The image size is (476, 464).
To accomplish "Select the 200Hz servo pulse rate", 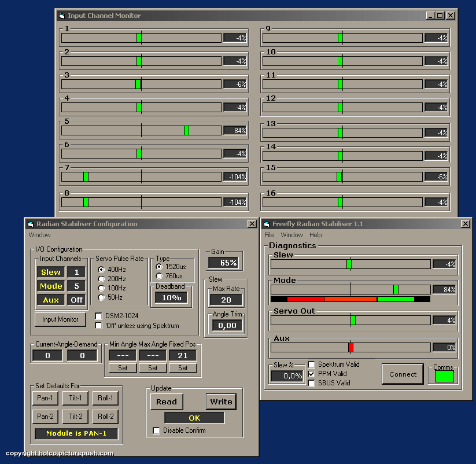I will 101,279.
